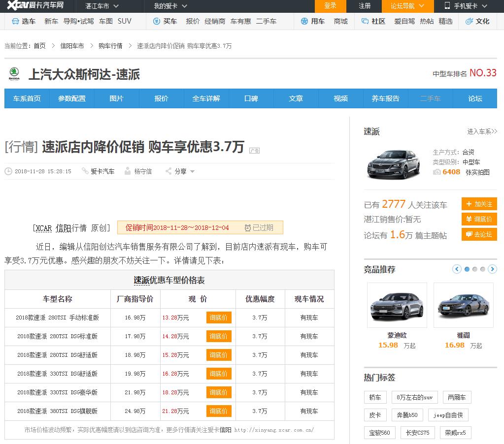Click the 用车 wheel icon
The height and width of the screenshot is (444, 504).
click(304, 22)
